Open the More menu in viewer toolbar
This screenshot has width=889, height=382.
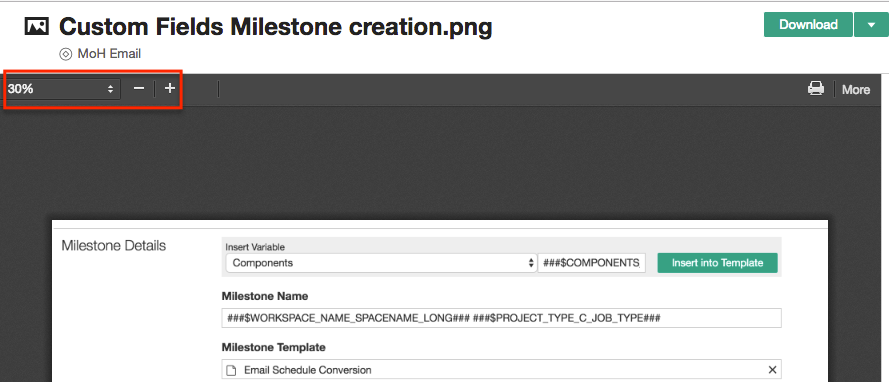coord(856,90)
